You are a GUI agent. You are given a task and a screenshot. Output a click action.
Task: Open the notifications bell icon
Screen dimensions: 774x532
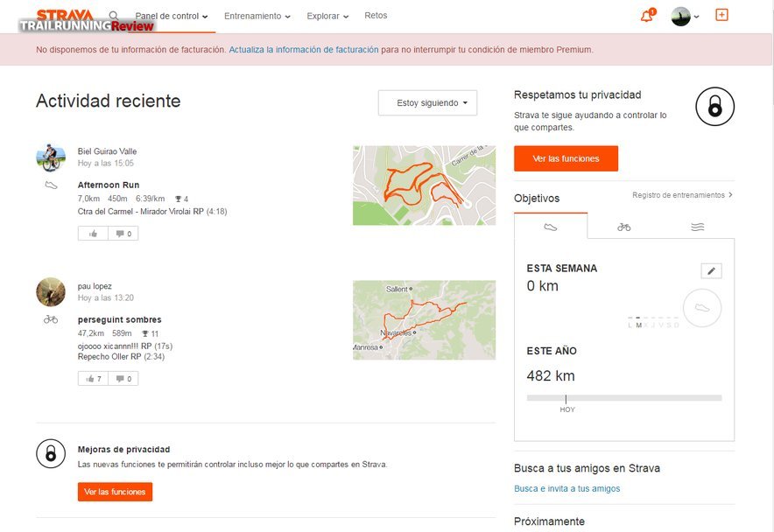click(647, 16)
